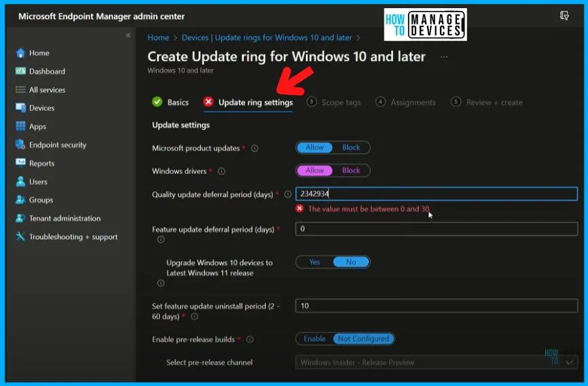Set Windows drivers to Allow

314,171
